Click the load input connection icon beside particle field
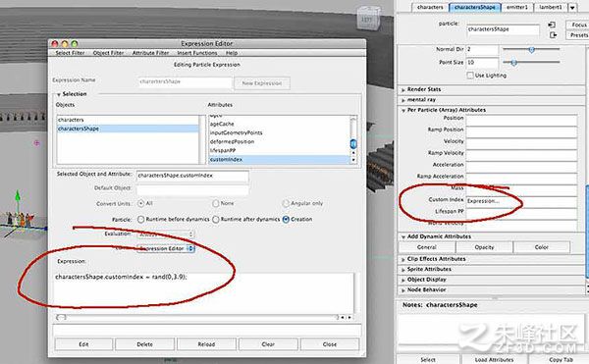 tap(552, 25)
